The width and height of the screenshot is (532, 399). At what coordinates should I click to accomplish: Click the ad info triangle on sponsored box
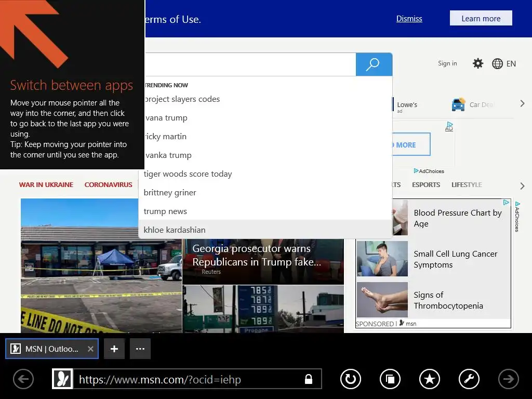point(506,202)
